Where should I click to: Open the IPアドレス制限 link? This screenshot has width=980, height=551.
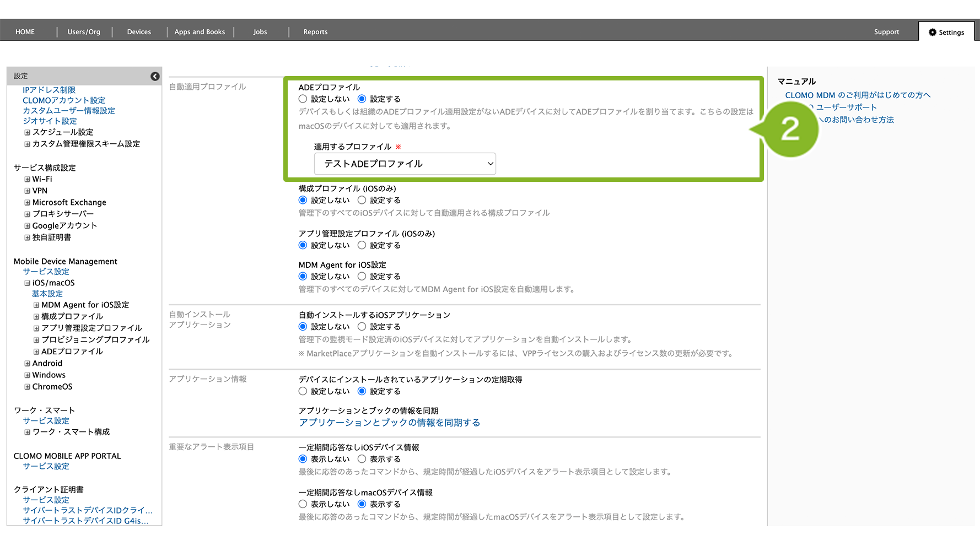point(49,90)
